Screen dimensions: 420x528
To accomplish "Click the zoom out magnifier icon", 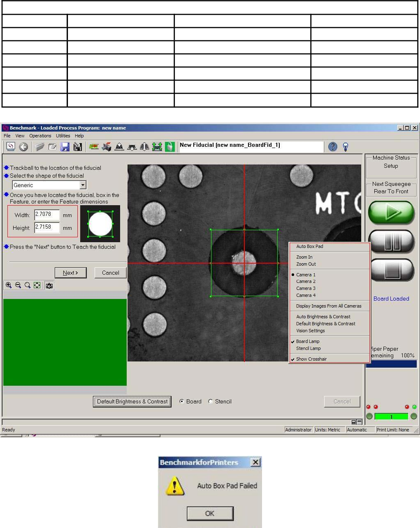I will coord(18,285).
